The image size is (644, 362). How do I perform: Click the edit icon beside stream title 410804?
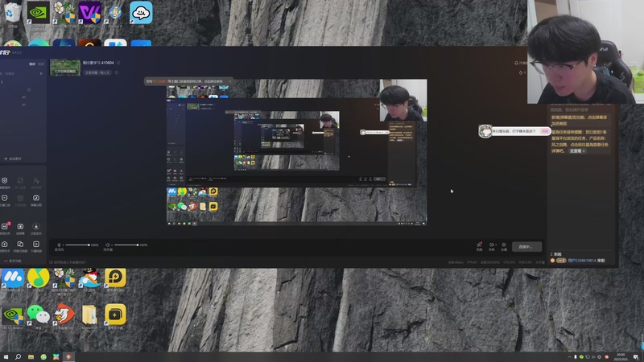pos(118,63)
